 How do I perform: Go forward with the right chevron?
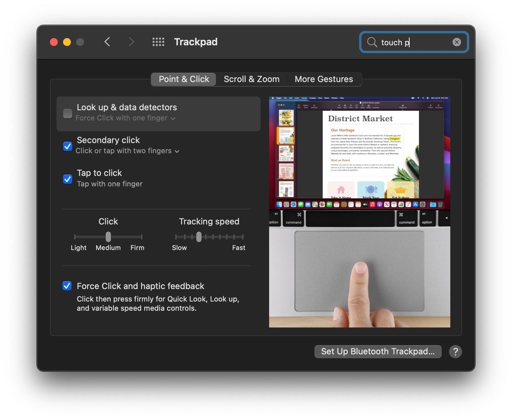(x=131, y=42)
